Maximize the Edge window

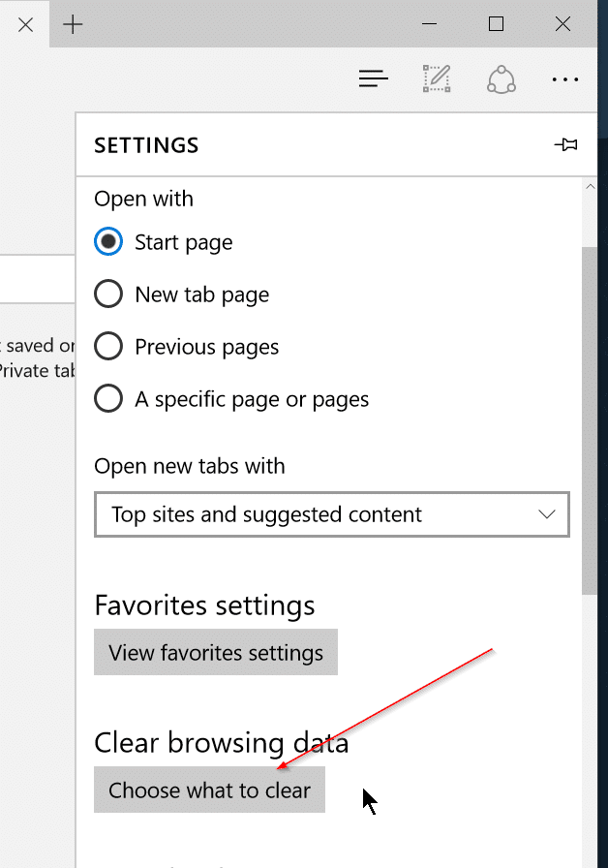pyautogui.click(x=497, y=24)
